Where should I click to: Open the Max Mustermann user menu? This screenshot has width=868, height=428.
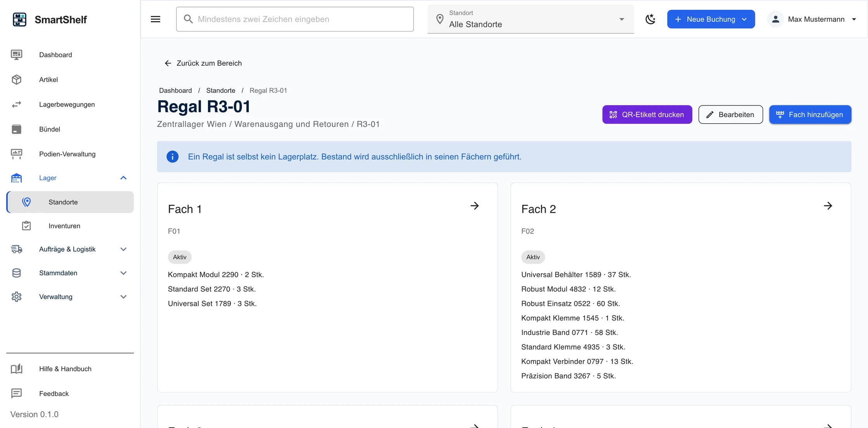(x=812, y=19)
